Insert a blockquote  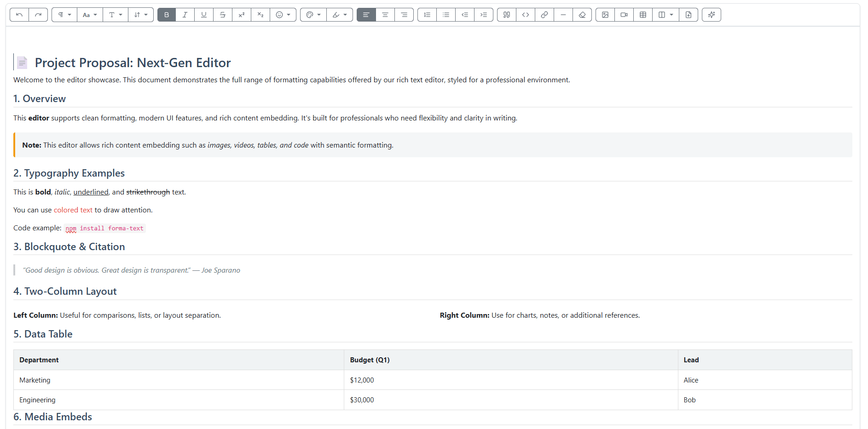tap(507, 15)
